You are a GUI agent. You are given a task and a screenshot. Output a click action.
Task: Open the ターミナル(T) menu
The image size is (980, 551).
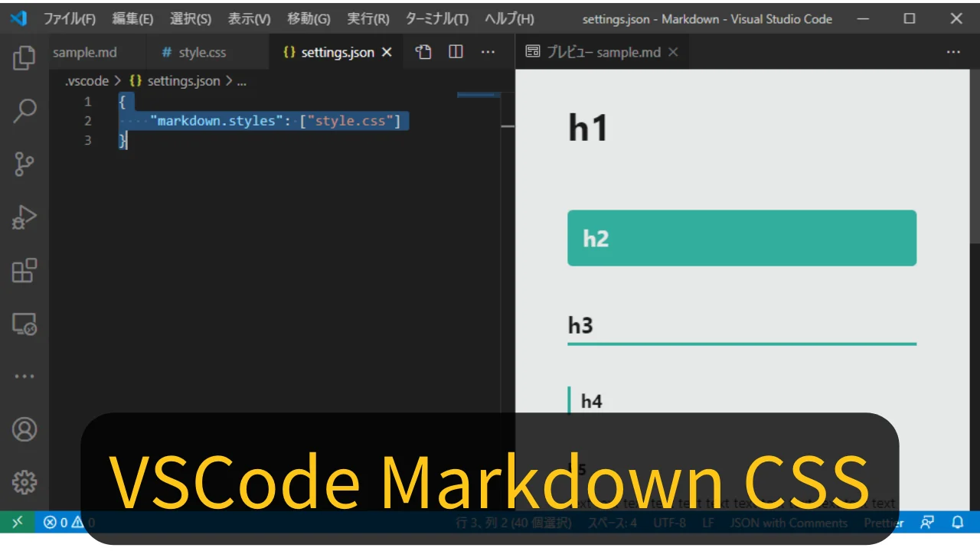436,19
